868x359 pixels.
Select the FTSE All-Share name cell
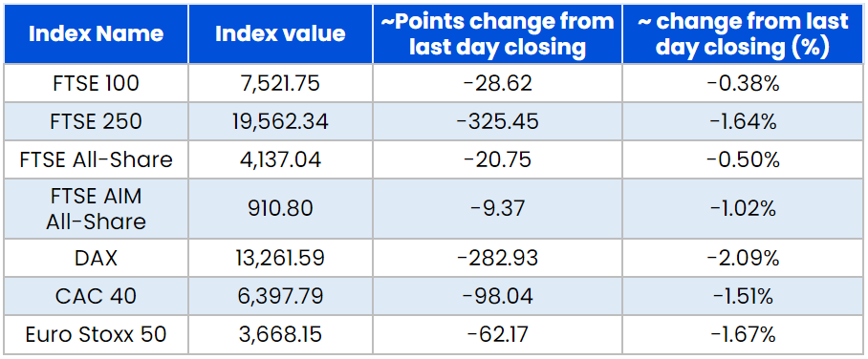[96, 159]
